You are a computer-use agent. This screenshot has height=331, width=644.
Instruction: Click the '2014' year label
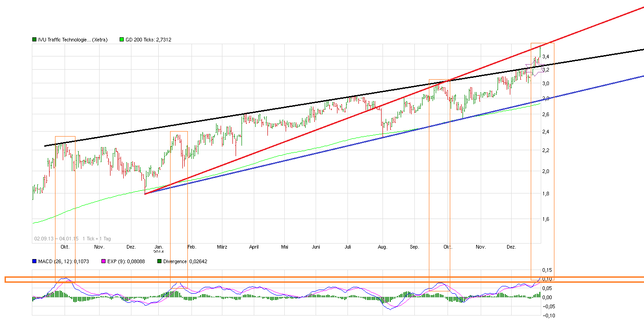(158, 252)
